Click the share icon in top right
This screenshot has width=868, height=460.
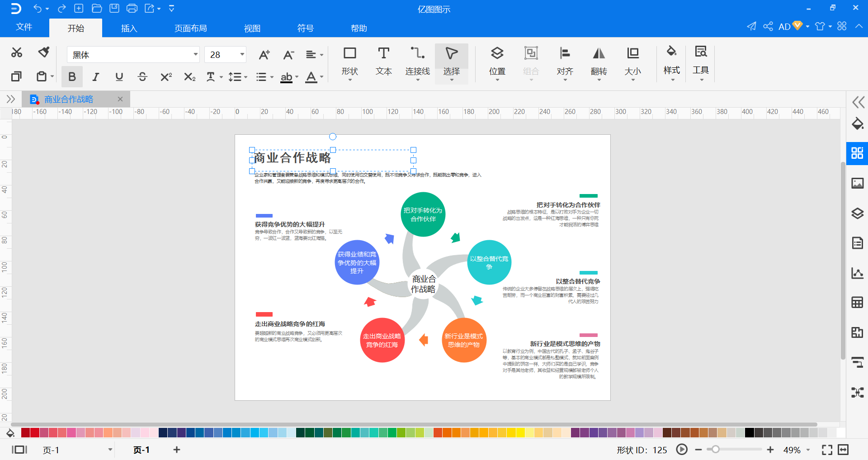coord(768,26)
